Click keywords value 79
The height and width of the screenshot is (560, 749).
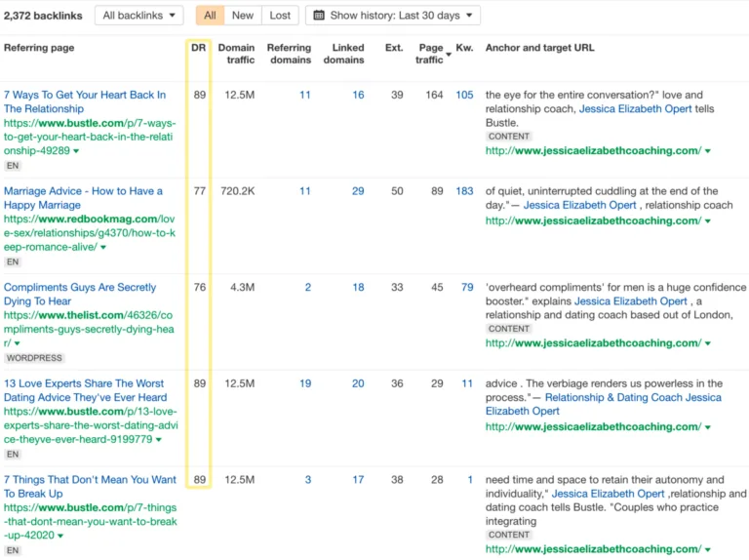click(x=467, y=287)
